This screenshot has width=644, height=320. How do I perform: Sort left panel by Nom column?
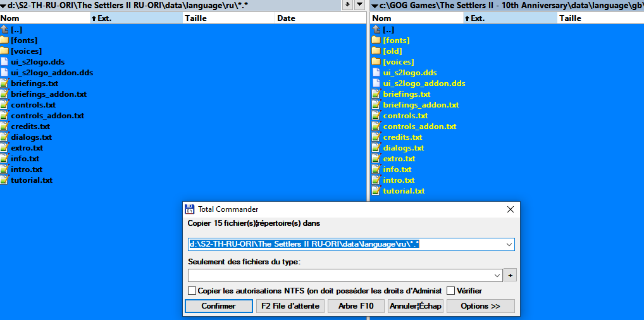click(x=45, y=18)
